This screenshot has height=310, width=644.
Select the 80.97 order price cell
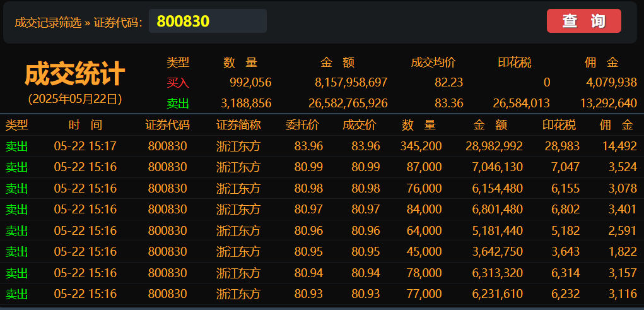(308, 209)
